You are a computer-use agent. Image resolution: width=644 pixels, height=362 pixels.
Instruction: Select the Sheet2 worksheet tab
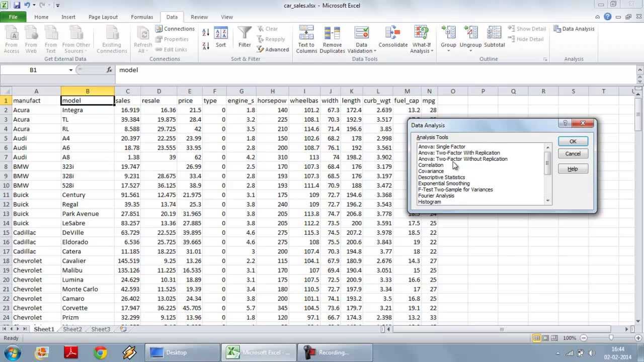coord(72,329)
